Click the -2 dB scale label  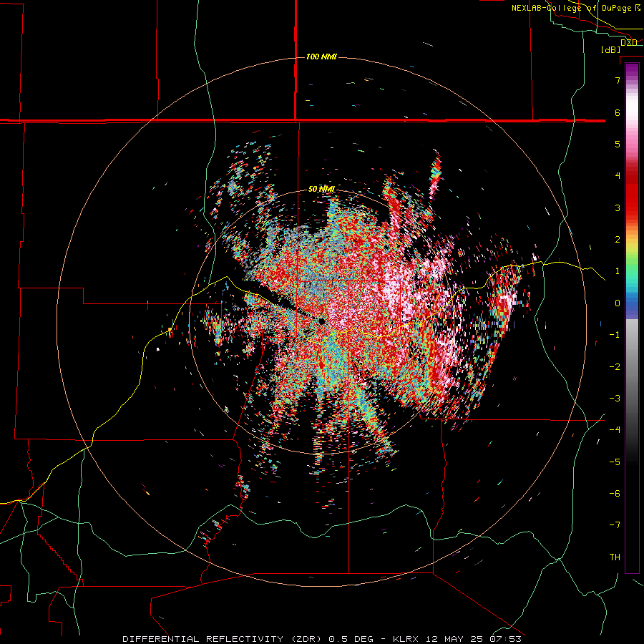coord(615,366)
